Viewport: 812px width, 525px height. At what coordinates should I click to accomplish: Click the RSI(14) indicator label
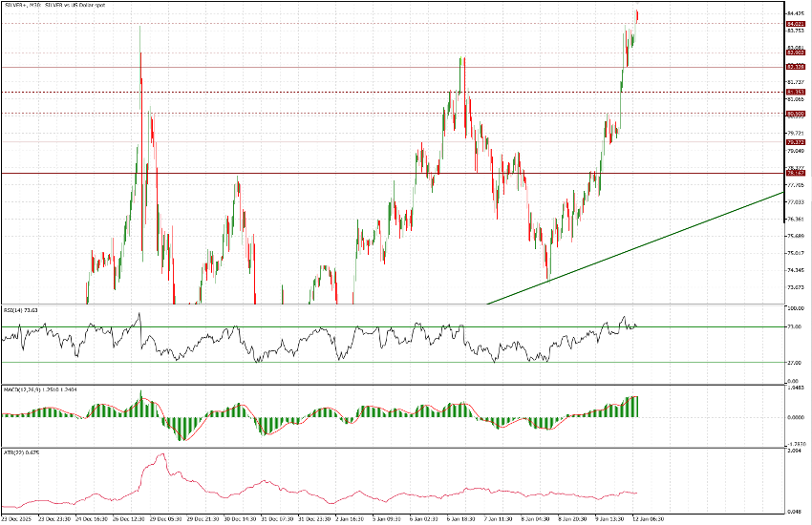(x=18, y=310)
